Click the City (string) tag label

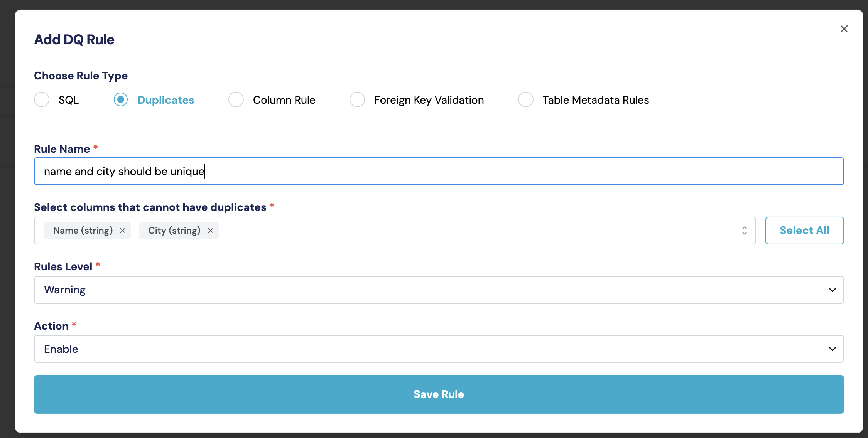click(174, 231)
